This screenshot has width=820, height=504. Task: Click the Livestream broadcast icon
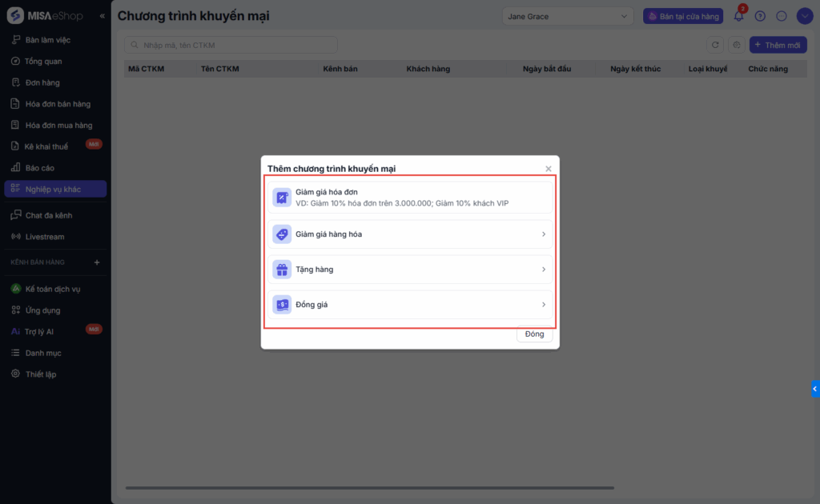coord(16,237)
